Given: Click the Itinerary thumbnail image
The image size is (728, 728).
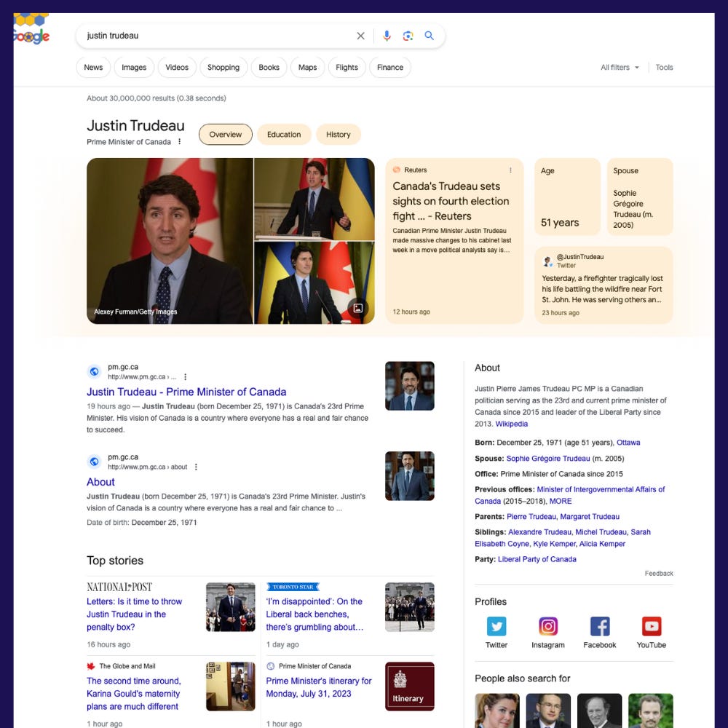Looking at the screenshot, I should pos(409,687).
